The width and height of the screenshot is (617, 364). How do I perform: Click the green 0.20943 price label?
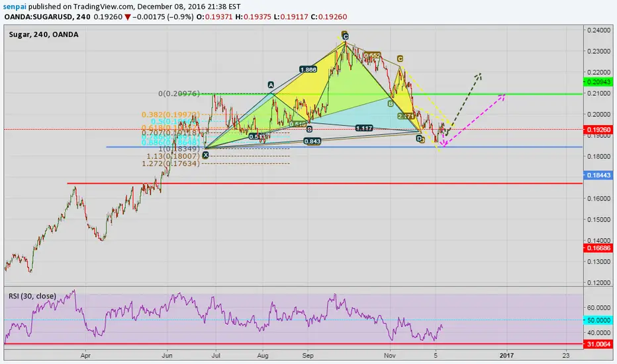click(598, 82)
